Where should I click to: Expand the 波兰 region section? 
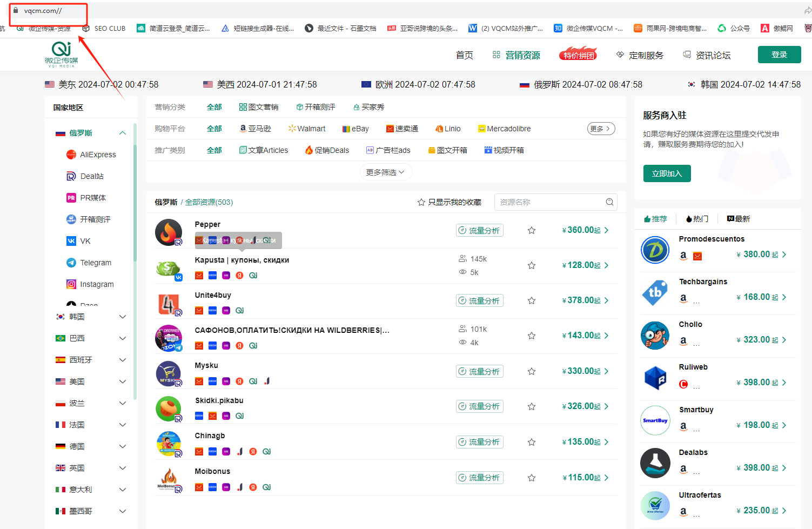coord(123,403)
